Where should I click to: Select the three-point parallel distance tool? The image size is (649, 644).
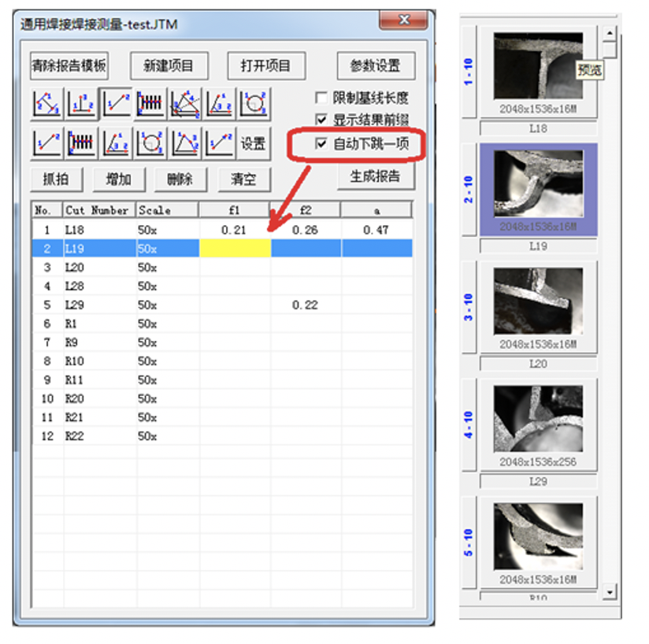click(46, 103)
